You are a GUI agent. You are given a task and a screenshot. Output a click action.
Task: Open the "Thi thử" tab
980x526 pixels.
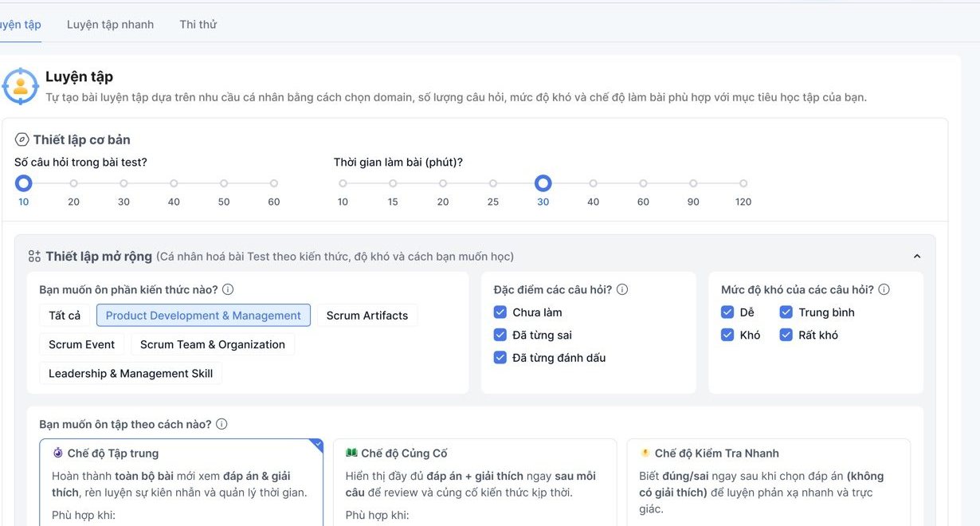coord(198,25)
